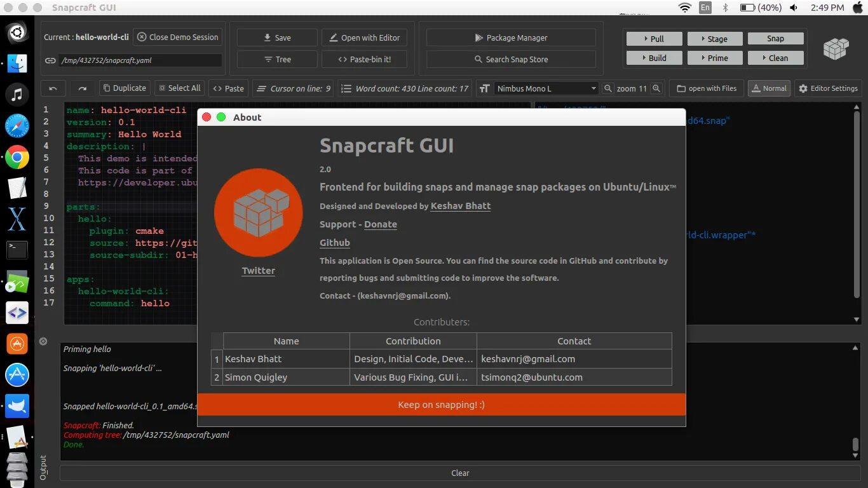Run the Pull snapcraft step
868x488 pixels.
pos(654,39)
